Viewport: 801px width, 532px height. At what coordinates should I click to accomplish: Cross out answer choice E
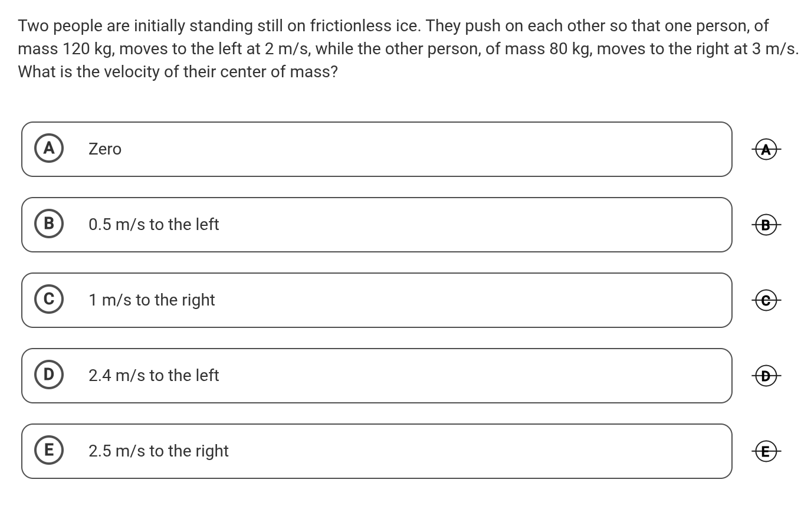point(766,452)
